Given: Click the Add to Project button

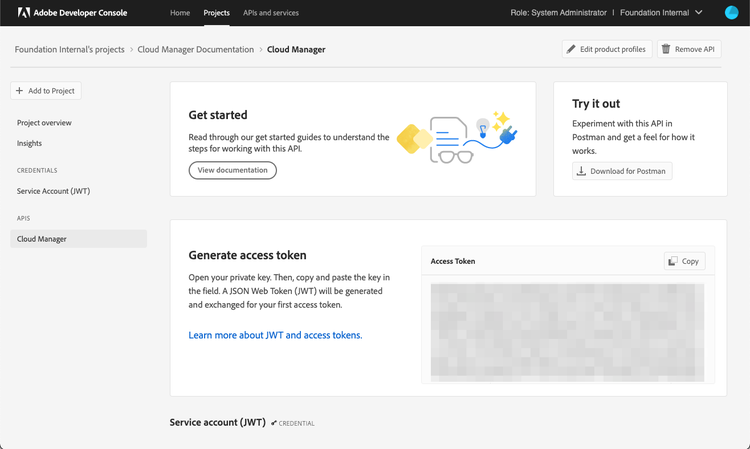Looking at the screenshot, I should (x=46, y=90).
